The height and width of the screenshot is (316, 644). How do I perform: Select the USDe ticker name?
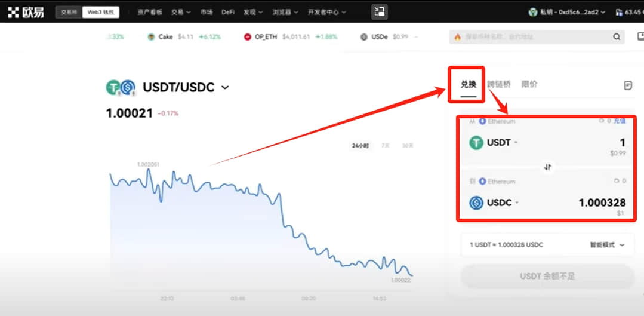(x=380, y=37)
